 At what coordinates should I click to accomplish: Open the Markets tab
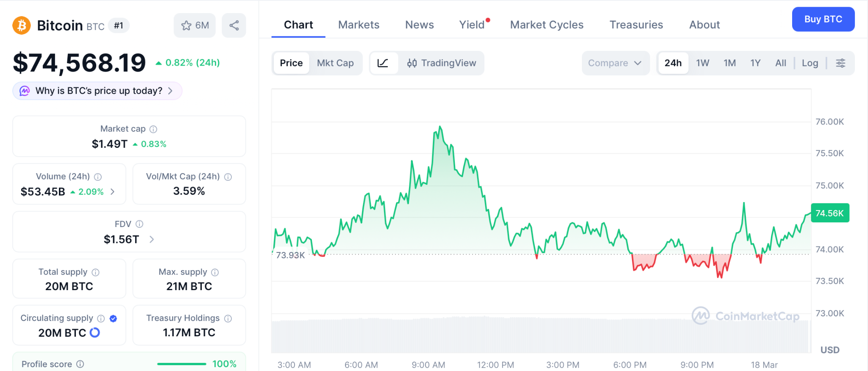coord(359,25)
